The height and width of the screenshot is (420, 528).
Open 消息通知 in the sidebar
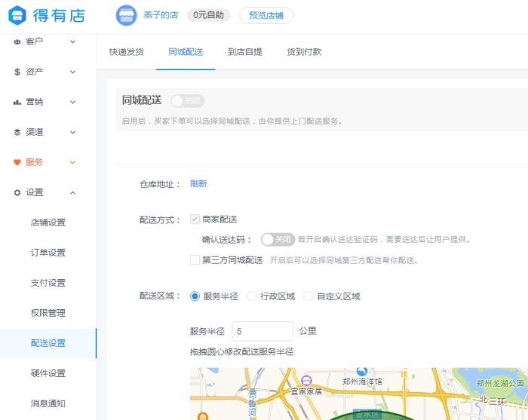point(48,403)
